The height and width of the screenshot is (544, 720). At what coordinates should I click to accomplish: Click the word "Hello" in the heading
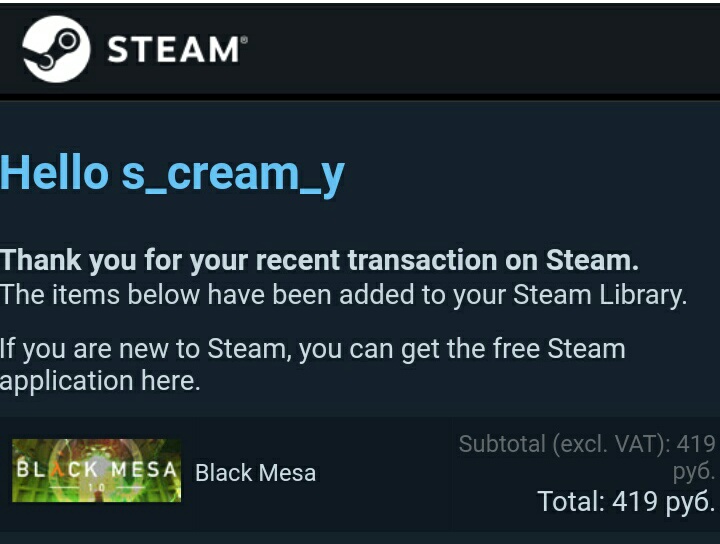(x=54, y=174)
